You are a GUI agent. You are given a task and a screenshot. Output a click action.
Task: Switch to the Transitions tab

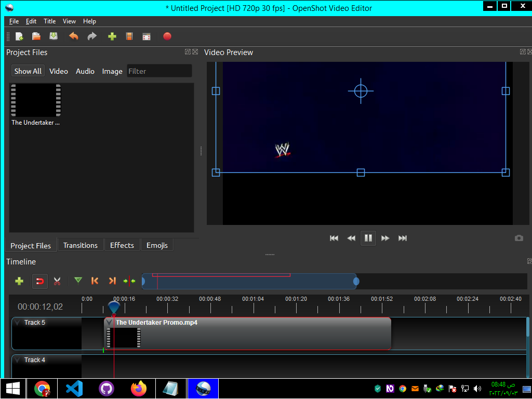coord(81,245)
